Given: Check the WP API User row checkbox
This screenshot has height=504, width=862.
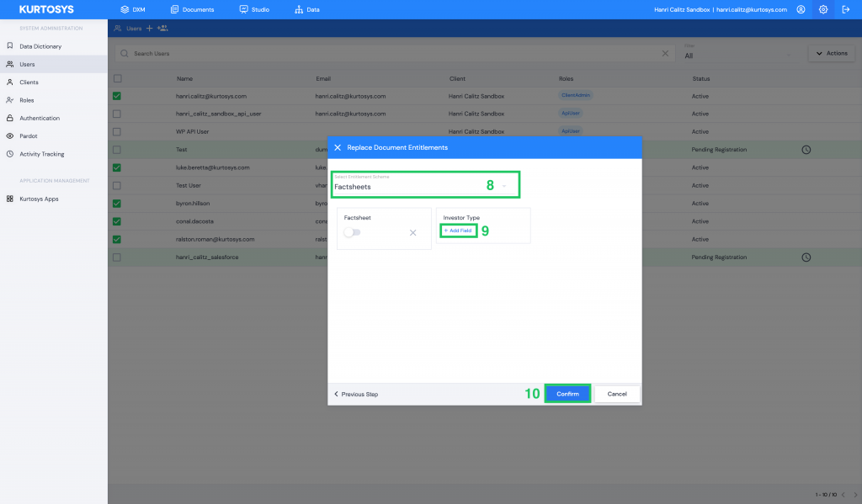Looking at the screenshot, I should pyautogui.click(x=117, y=132).
